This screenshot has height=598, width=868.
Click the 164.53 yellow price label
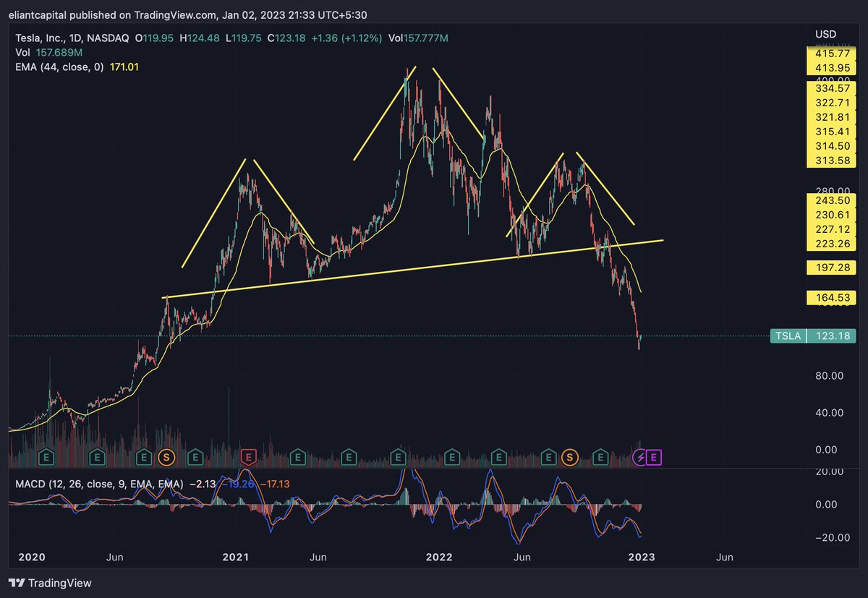pos(831,297)
